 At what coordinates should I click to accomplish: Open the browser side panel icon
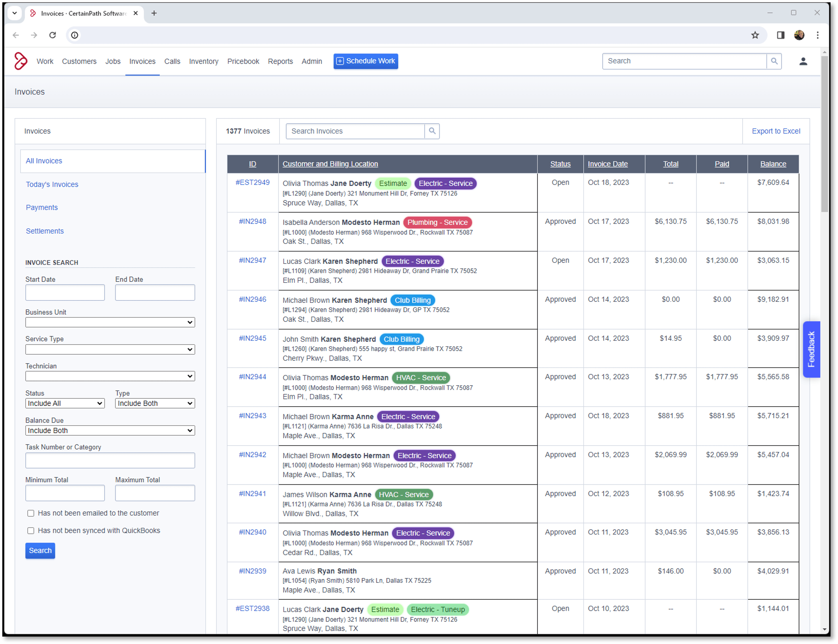click(x=781, y=35)
